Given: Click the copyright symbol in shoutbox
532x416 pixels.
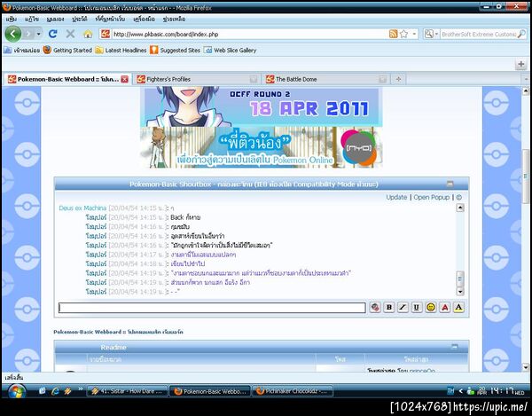Looking at the screenshot, I should pyautogui.click(x=458, y=197).
